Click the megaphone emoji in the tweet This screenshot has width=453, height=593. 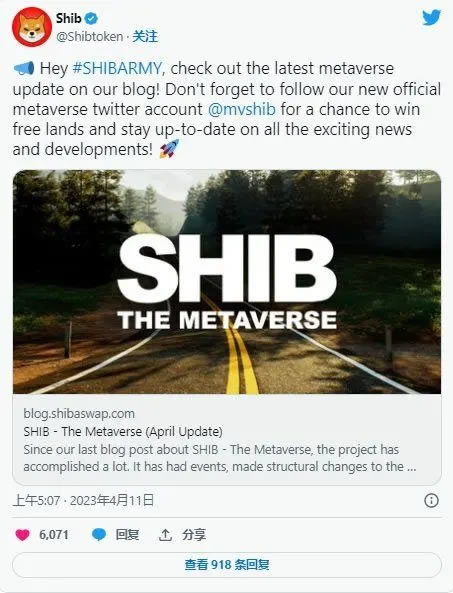24,68
